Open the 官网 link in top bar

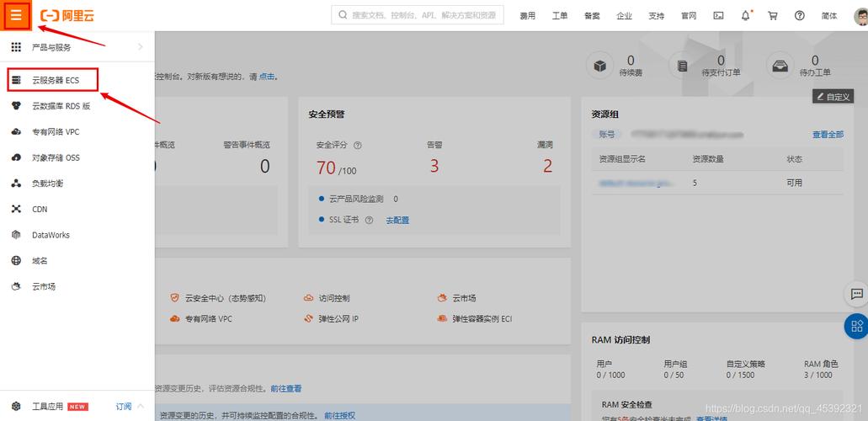[689, 15]
